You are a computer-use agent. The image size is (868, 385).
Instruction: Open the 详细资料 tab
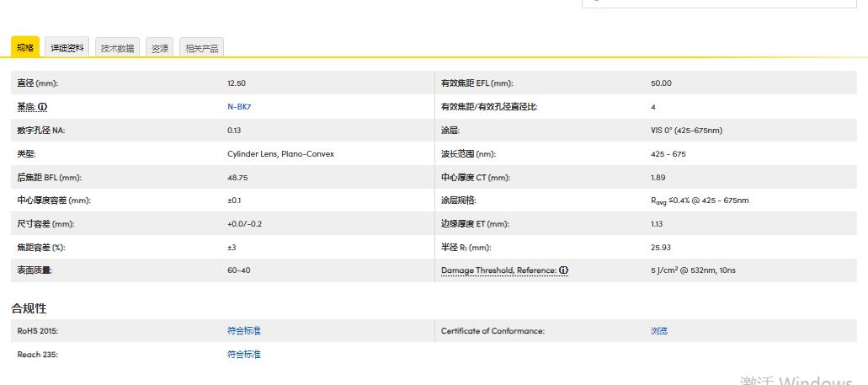pyautogui.click(x=67, y=48)
